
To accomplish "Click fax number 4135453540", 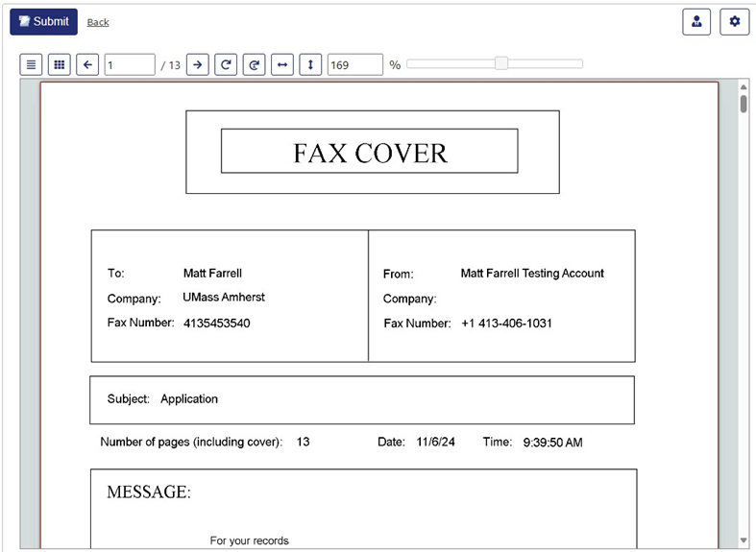I will tap(216, 323).
